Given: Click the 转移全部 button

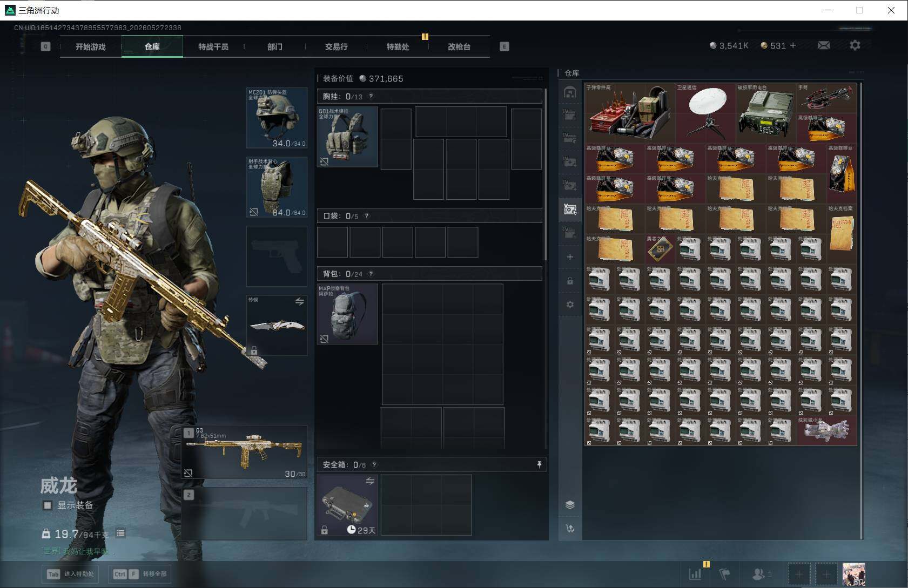Looking at the screenshot, I should 140,574.
